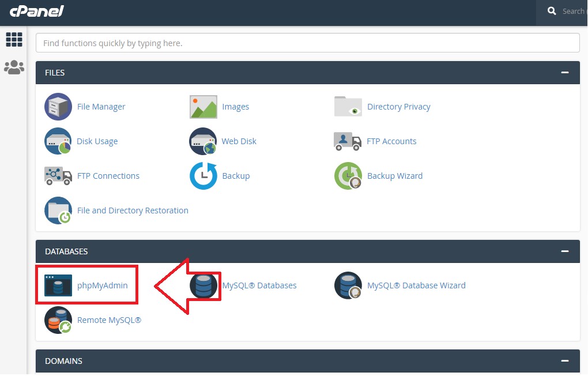Click the cPanel logo
This screenshot has width=588, height=376.
tap(37, 12)
